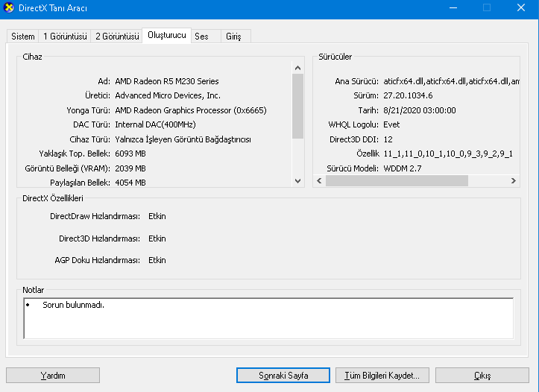The height and width of the screenshot is (392, 539).
Task: Click the date '8/21/2020 03:00:00'
Action: 420,110
